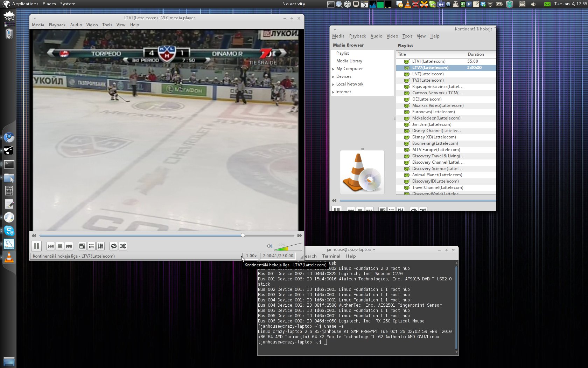Viewport: 588px width, 368px height.
Task: Launch Chromium from left dock
Action: coord(9,137)
